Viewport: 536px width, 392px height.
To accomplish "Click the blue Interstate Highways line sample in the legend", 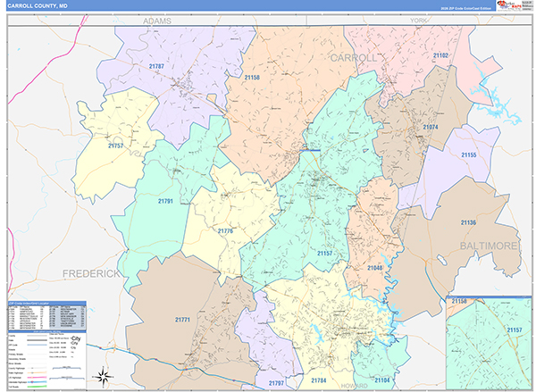I will tap(37, 382).
